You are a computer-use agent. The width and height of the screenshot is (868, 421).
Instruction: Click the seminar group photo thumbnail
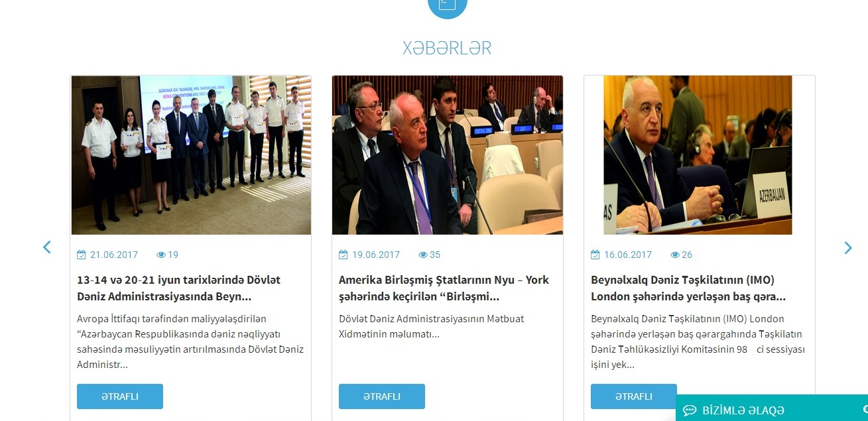(x=191, y=155)
